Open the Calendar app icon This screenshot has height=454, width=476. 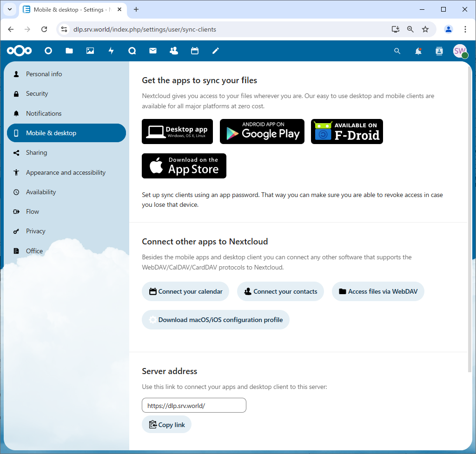pyautogui.click(x=195, y=51)
